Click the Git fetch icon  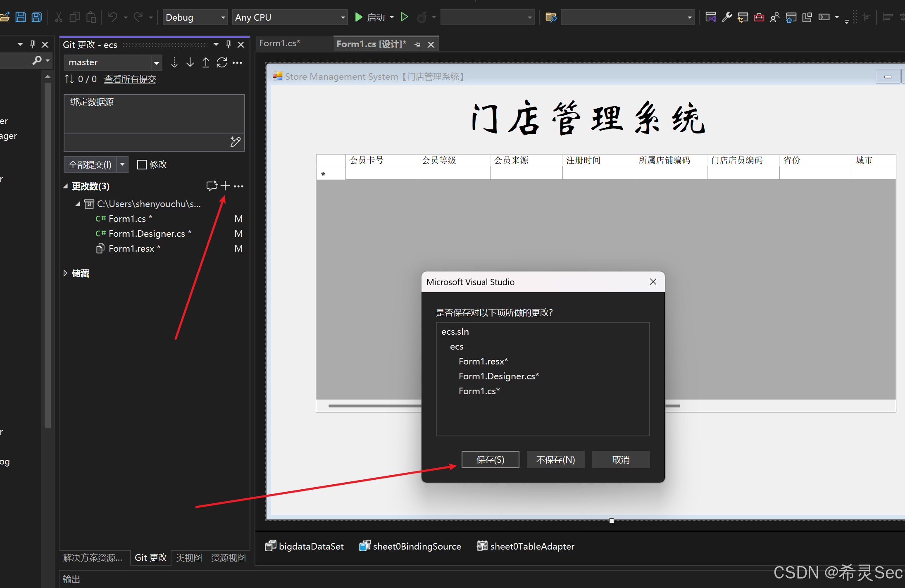click(x=174, y=62)
